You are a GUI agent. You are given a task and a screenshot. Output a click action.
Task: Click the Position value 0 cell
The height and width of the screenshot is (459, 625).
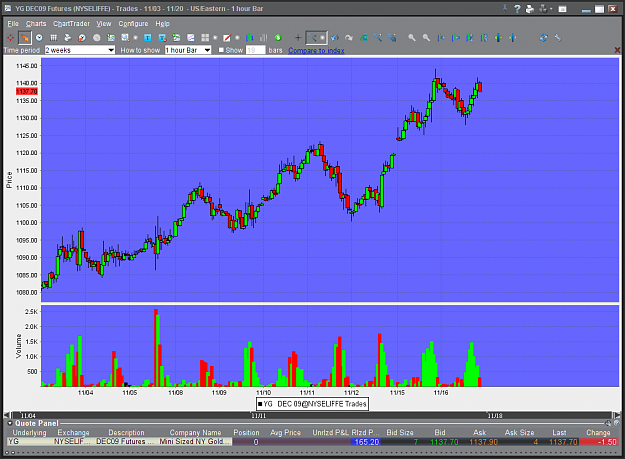246,442
